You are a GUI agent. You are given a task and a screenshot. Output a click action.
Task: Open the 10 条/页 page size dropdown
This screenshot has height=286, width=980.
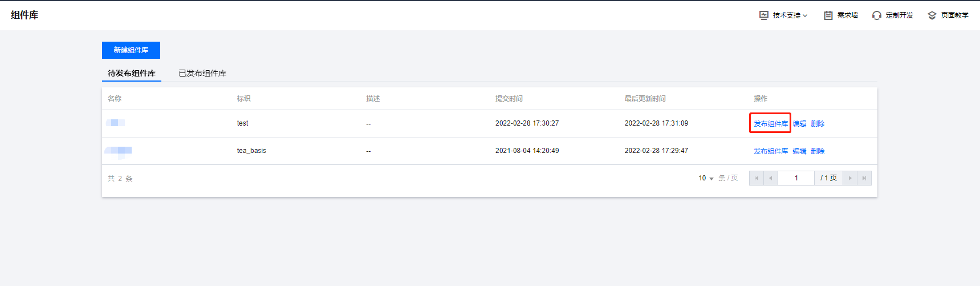pos(706,178)
